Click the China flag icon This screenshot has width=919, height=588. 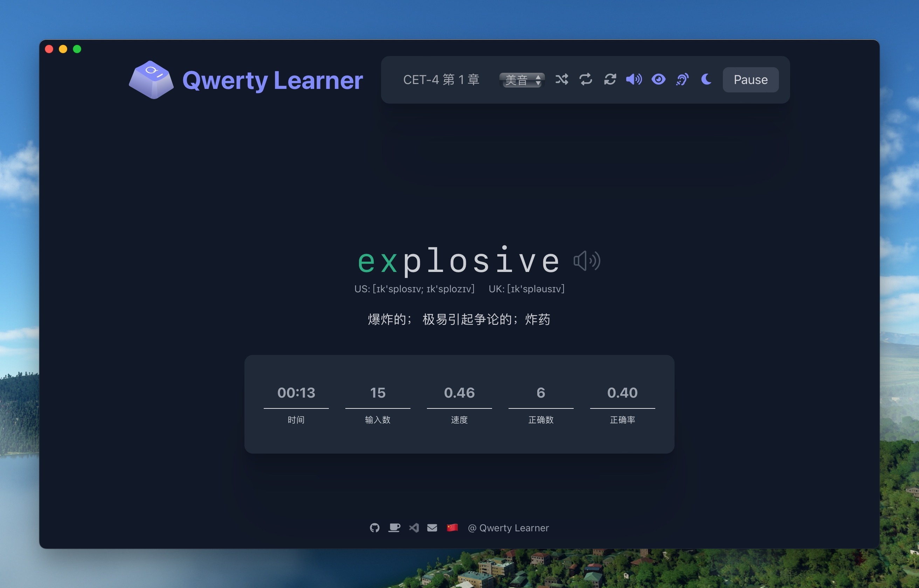click(452, 528)
